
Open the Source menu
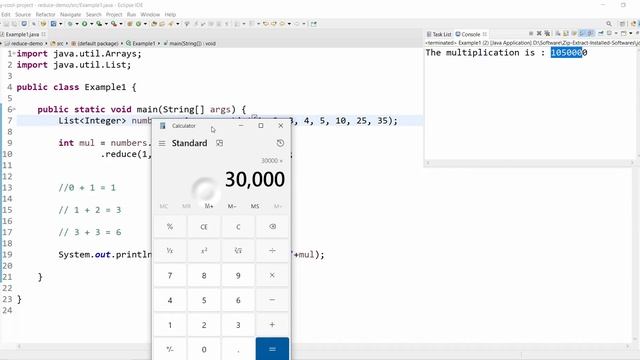tap(23, 14)
